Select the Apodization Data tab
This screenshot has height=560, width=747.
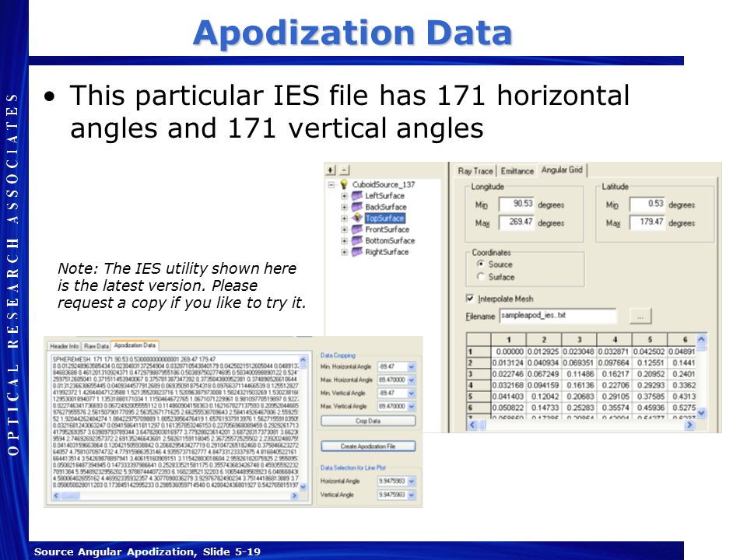(135, 345)
